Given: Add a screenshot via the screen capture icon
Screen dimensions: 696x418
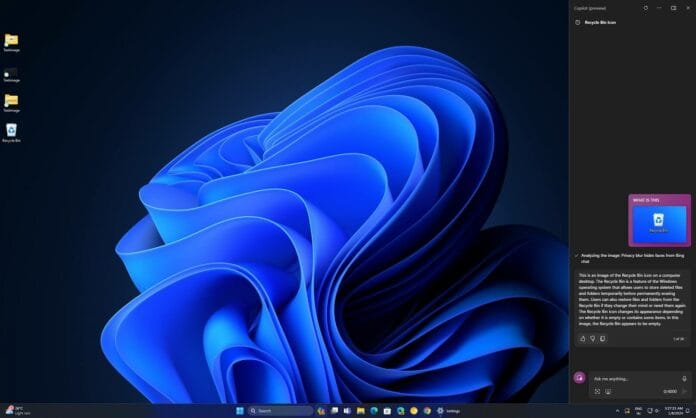Looking at the screenshot, I should (608, 391).
